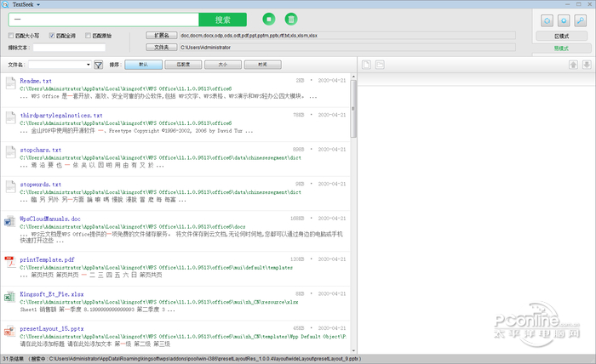This screenshot has width=596, height=364.
Task: Sort results by 匹配度 relevance
Action: pyautogui.click(x=183, y=65)
